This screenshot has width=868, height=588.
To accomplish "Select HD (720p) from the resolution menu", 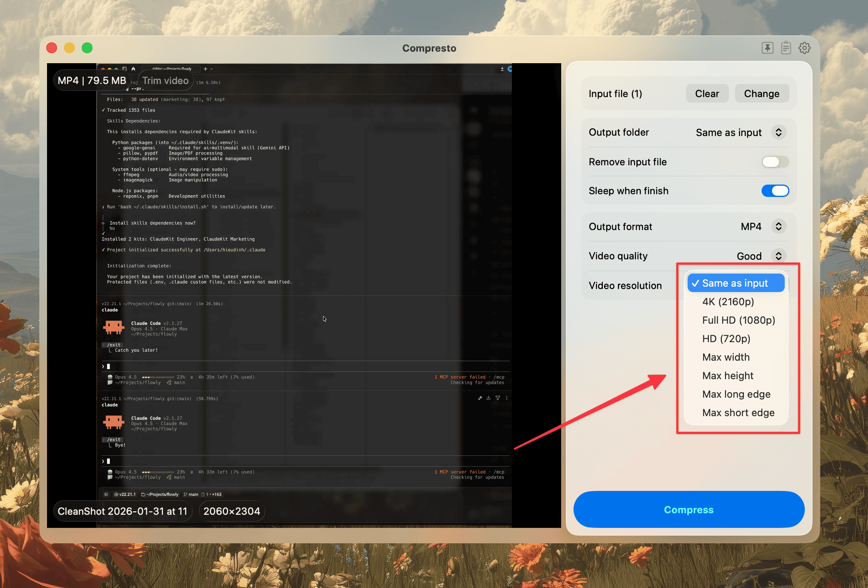I will tap(726, 339).
